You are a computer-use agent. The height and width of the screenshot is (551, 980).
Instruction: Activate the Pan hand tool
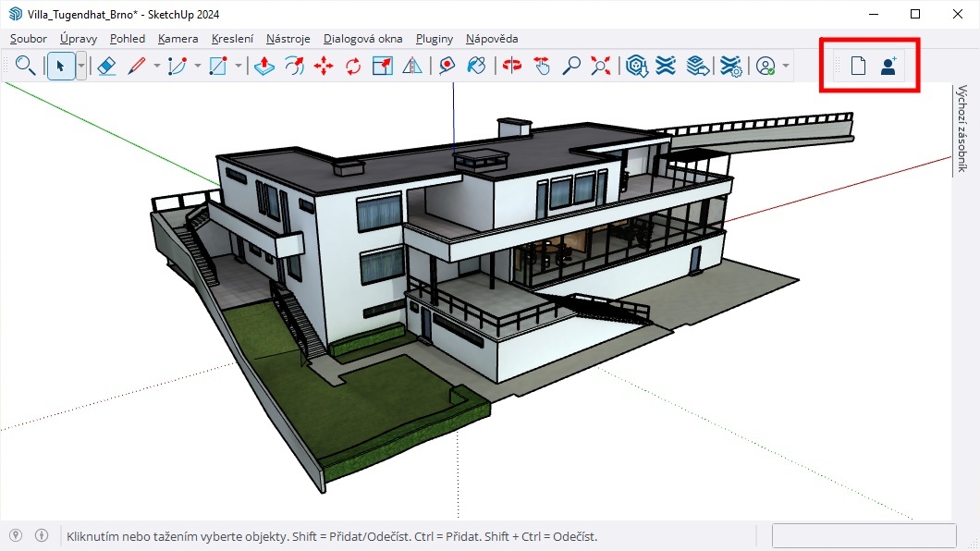pyautogui.click(x=542, y=66)
